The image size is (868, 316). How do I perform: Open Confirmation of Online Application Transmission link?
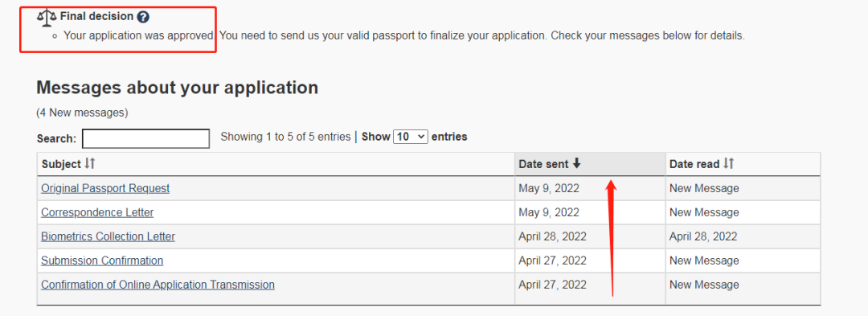(x=158, y=285)
